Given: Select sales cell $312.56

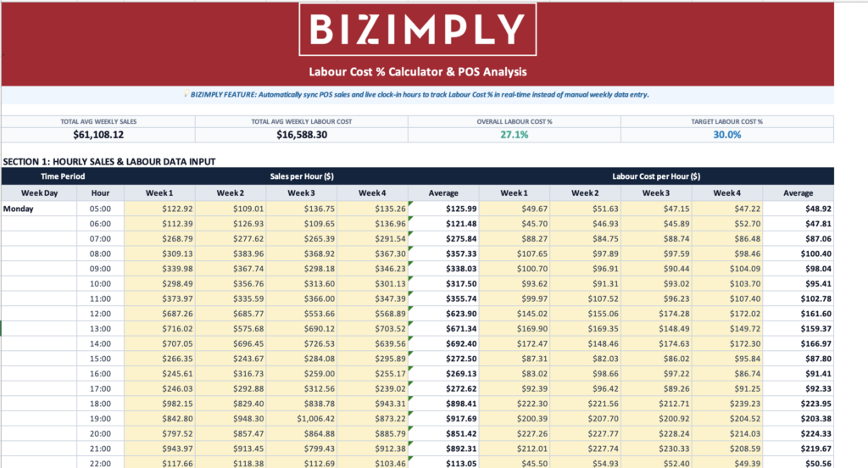Looking at the screenshot, I should [x=302, y=388].
